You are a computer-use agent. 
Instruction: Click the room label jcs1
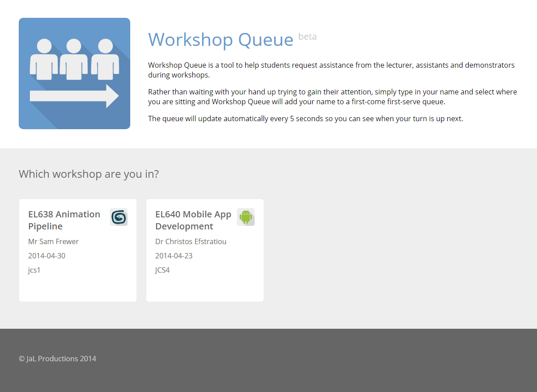34,270
